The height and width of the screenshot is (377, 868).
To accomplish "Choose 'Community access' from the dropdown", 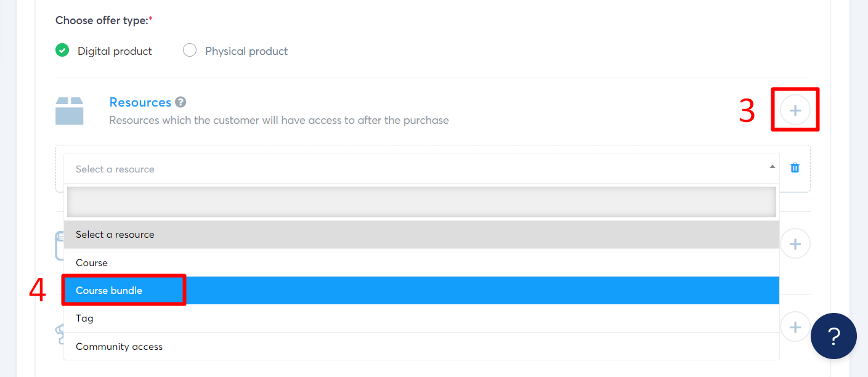I will [119, 346].
